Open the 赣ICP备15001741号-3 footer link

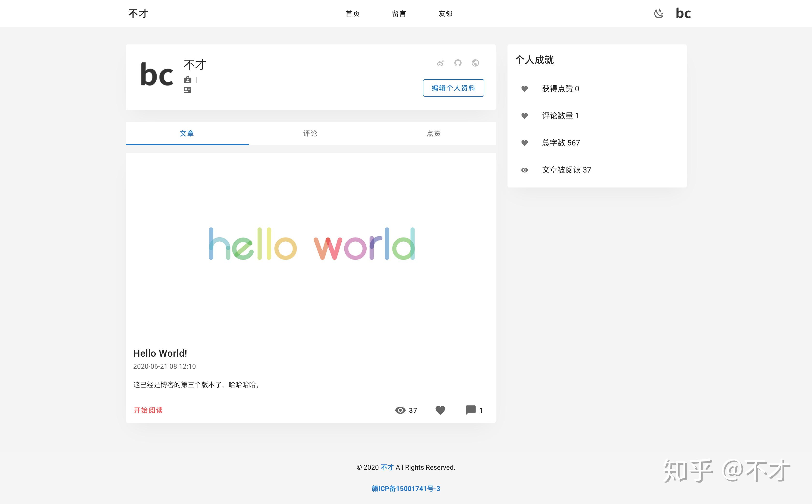pyautogui.click(x=406, y=488)
